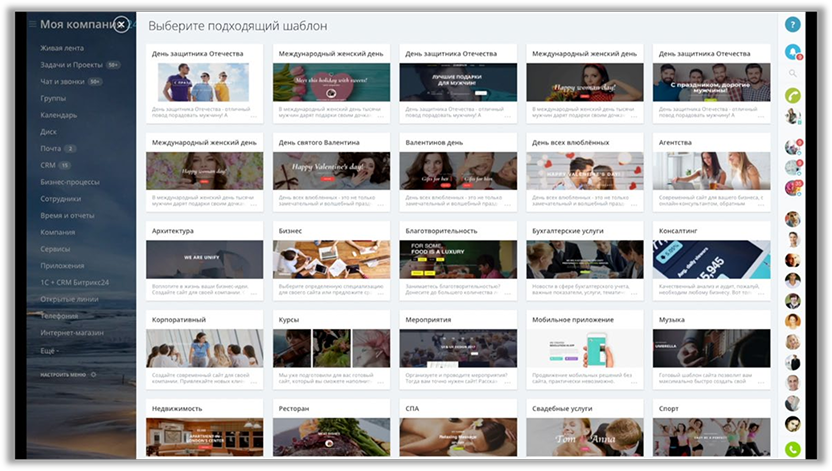Select День святого Валентина template
The image size is (832, 471).
tap(331, 172)
